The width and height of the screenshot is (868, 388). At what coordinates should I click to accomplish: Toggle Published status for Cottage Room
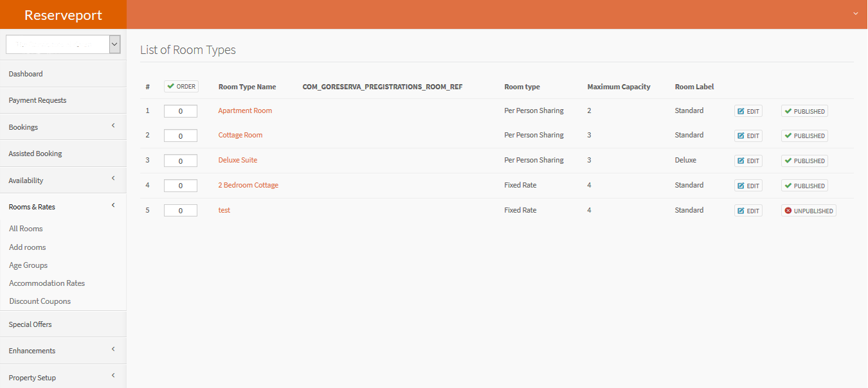[x=804, y=136]
